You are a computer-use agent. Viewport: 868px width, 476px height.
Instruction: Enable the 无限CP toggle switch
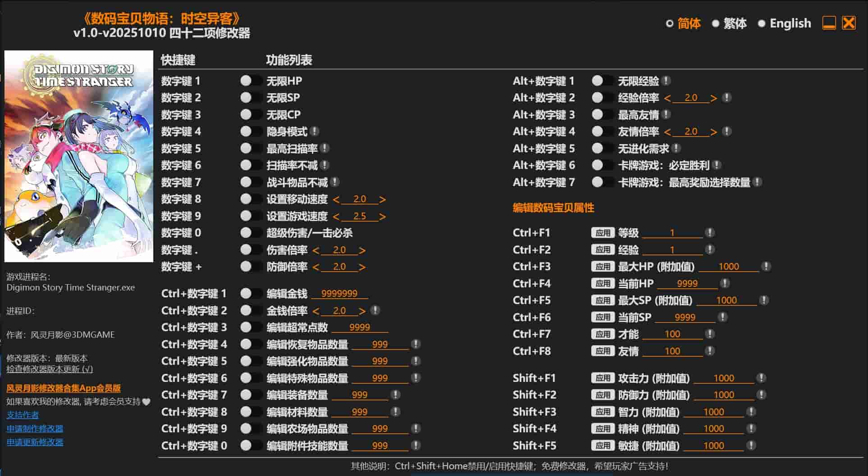pos(251,114)
